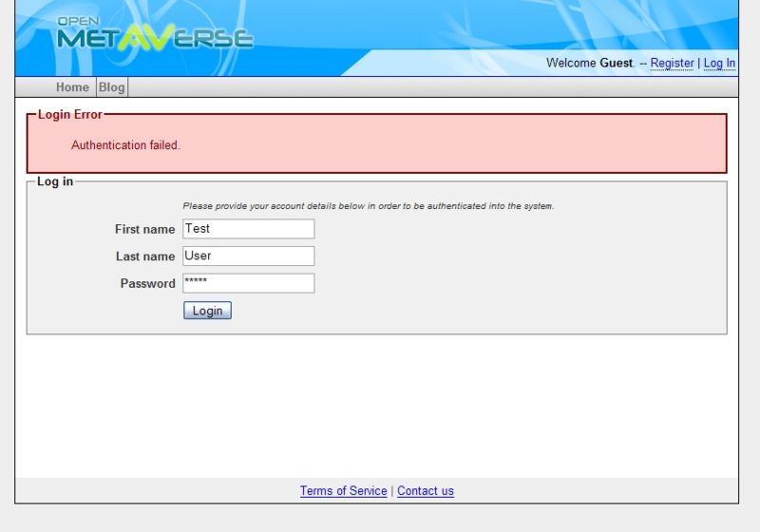Image resolution: width=760 pixels, height=532 pixels.
Task: Click the First name label
Action: [x=144, y=229]
